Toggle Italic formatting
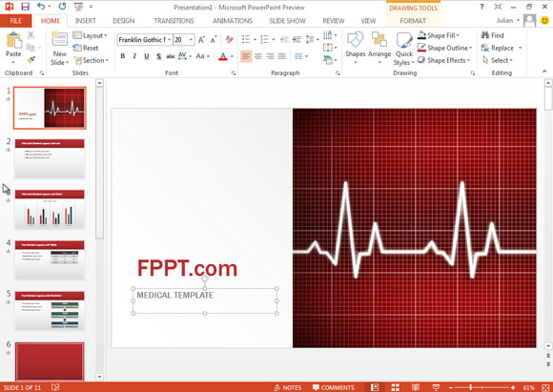 pos(134,56)
